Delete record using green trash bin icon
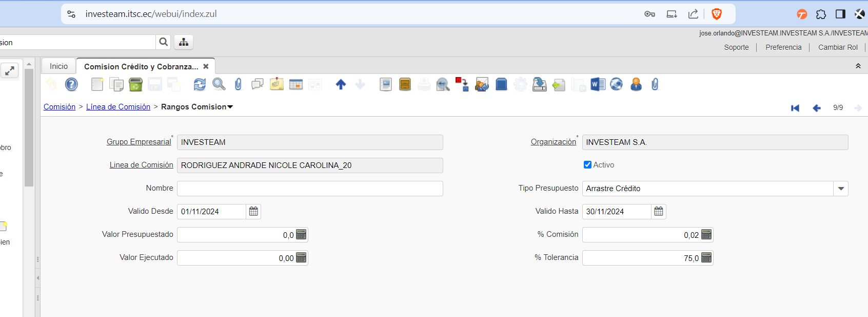 coord(135,84)
